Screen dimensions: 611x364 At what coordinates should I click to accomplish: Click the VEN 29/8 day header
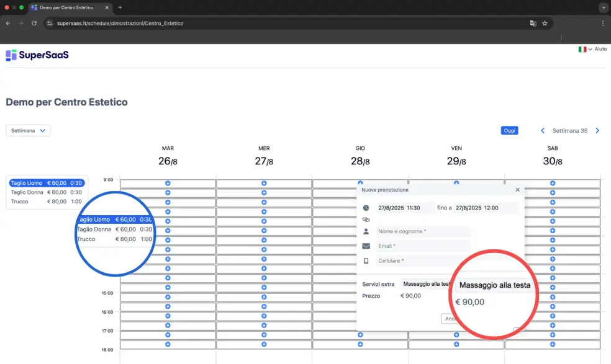coord(456,156)
